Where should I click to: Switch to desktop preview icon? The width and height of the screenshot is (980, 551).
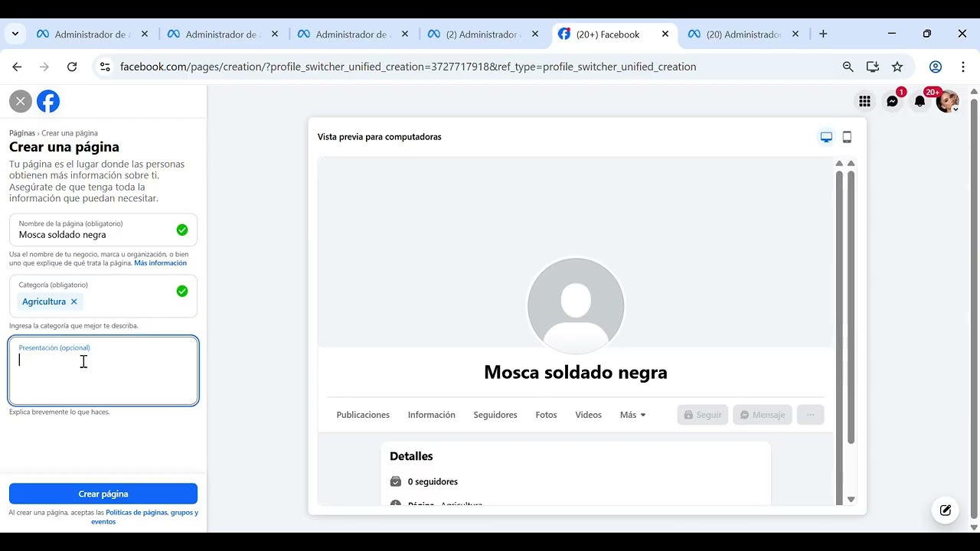pyautogui.click(x=826, y=137)
